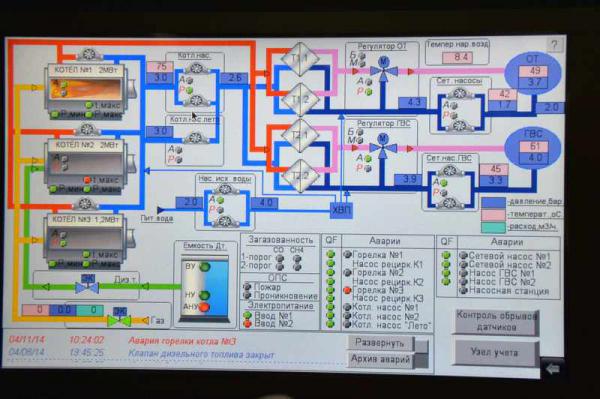Select the Регулятор ГВС three-way valve
This screenshot has height=399, width=600.
click(383, 147)
